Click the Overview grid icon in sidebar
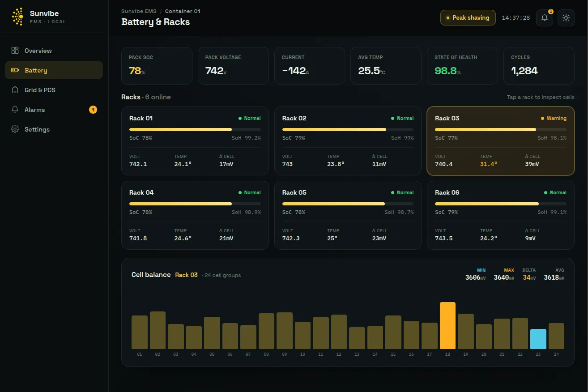588x392 pixels. (x=15, y=51)
